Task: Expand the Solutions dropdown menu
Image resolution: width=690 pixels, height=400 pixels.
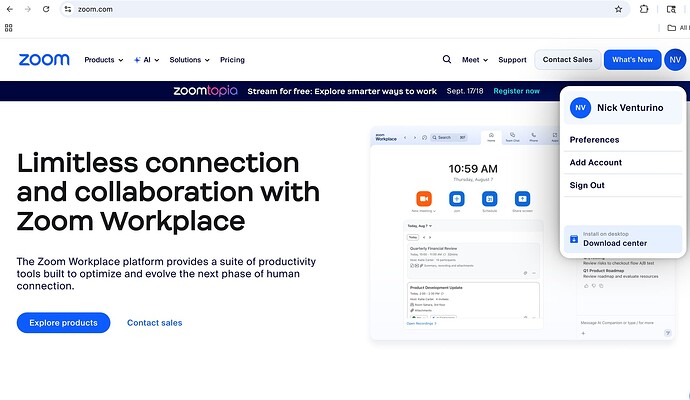Action: click(x=190, y=60)
